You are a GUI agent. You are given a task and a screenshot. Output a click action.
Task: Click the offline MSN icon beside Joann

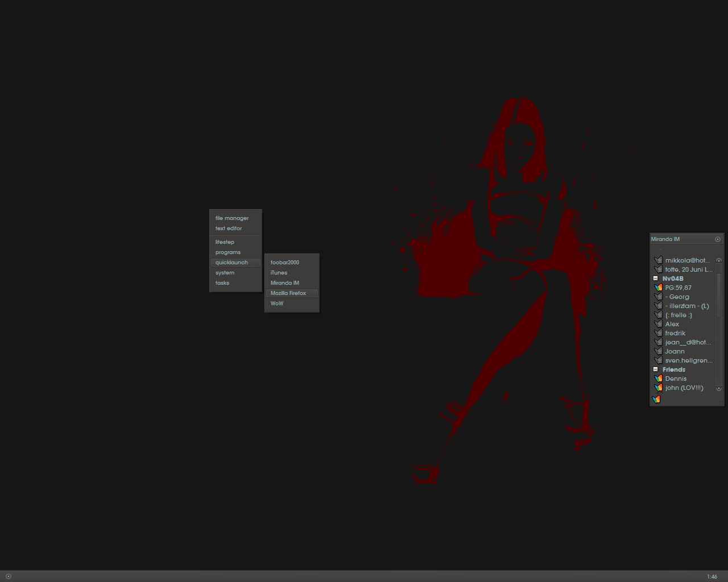pyautogui.click(x=659, y=351)
